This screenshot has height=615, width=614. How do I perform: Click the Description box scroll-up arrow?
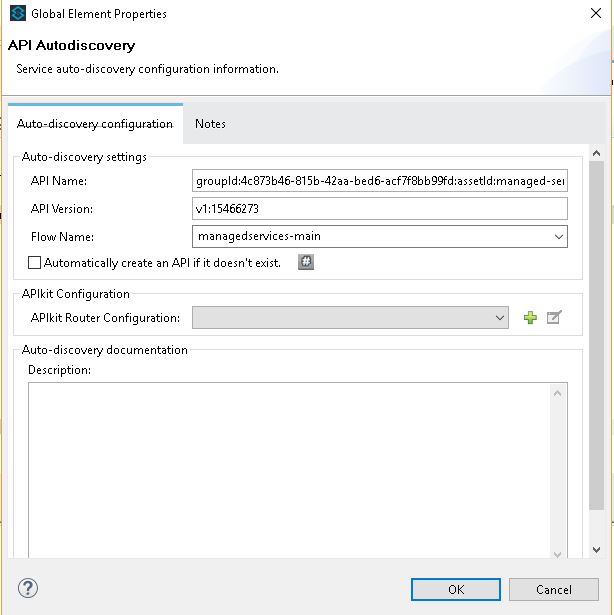558,393
